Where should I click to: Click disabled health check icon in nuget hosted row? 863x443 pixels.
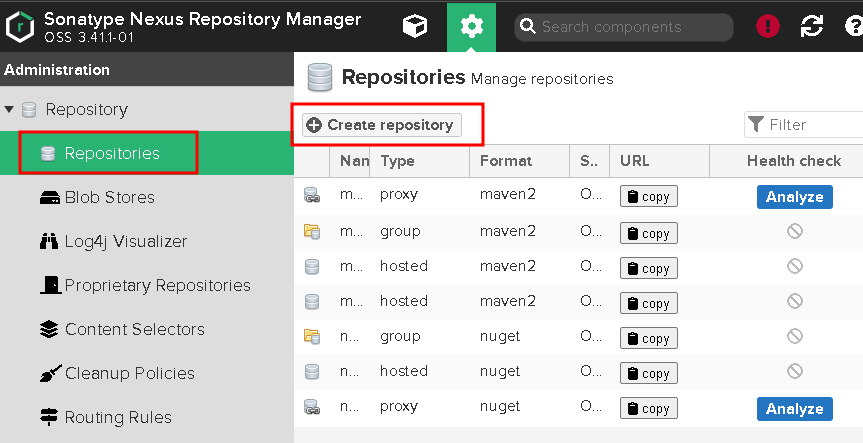coord(795,371)
